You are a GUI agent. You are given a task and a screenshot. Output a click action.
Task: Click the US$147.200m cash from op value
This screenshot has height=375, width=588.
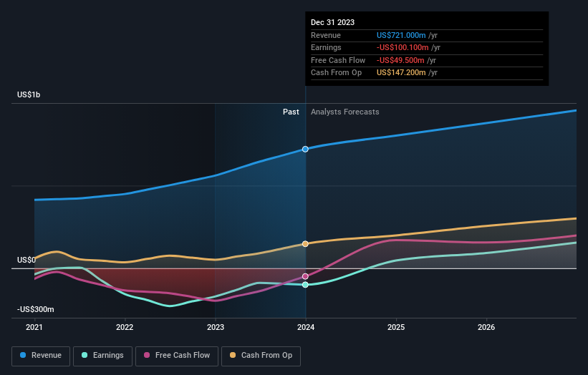point(401,73)
